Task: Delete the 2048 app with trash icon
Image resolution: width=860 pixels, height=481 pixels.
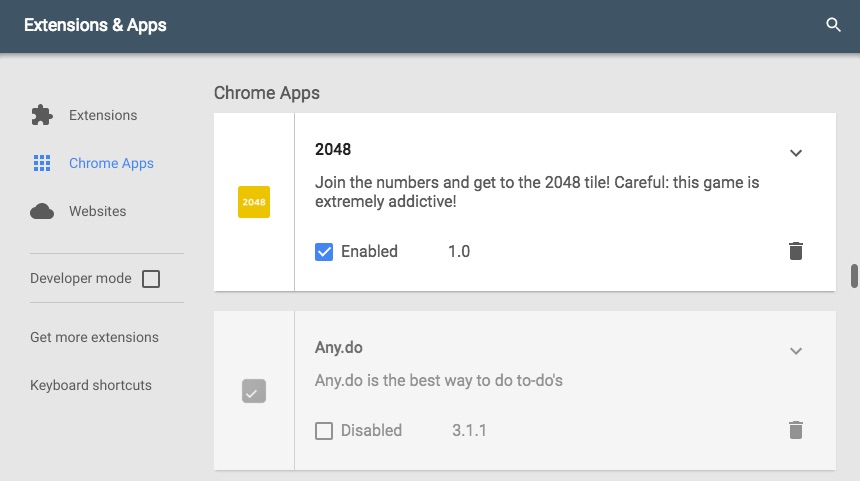Action: tap(796, 251)
